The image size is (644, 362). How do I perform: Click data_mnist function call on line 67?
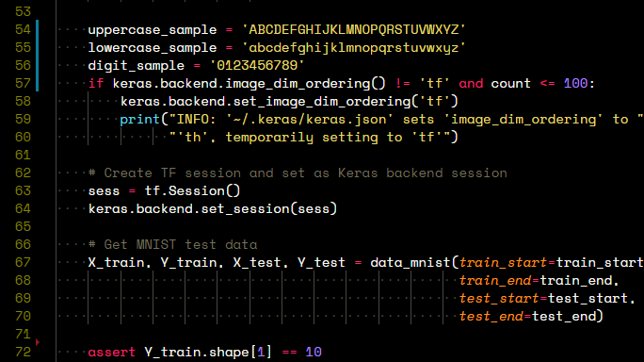[x=411, y=262]
